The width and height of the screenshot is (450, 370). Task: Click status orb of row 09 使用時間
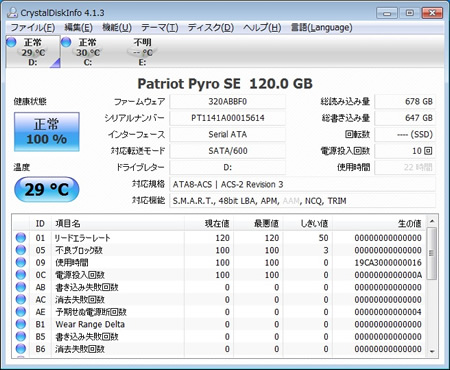(21, 262)
